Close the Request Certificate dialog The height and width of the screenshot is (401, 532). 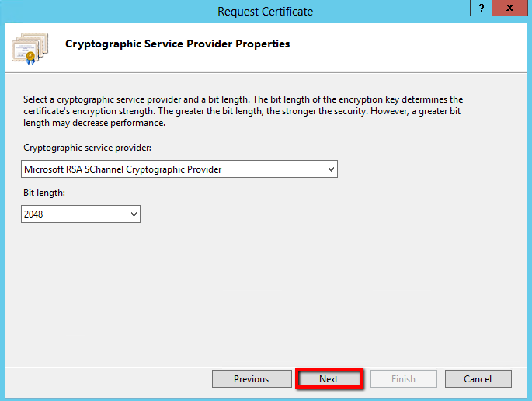pos(509,9)
